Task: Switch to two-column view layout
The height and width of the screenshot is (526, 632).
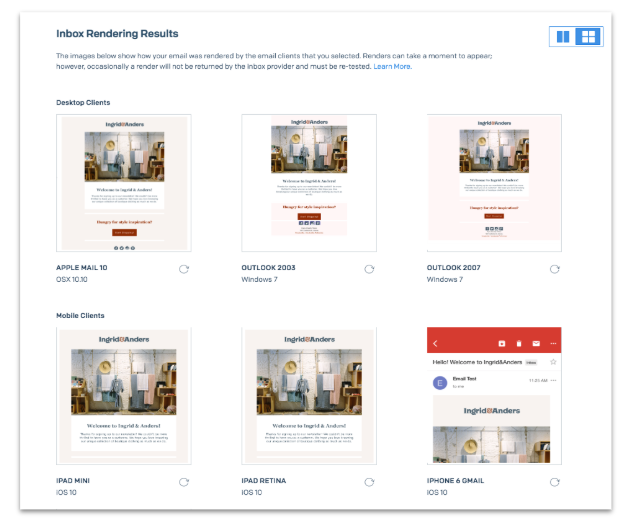Action: coord(563,37)
